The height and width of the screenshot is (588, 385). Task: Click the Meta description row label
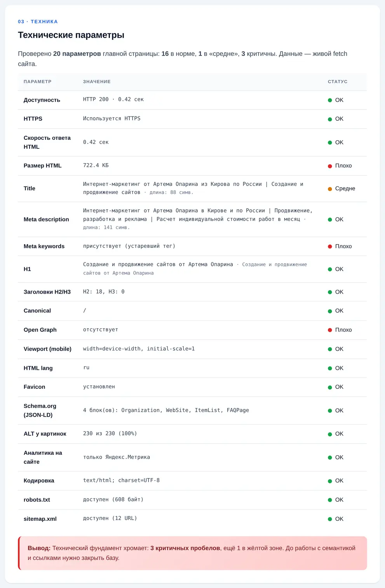[x=46, y=219]
